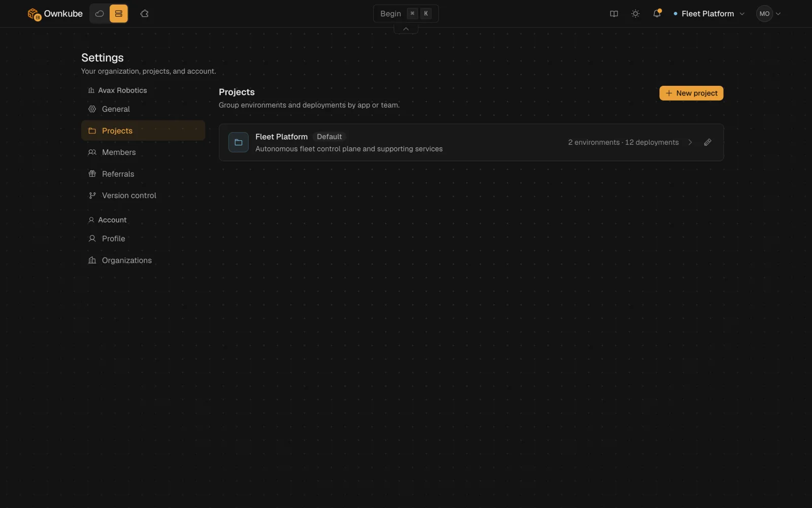Image resolution: width=812 pixels, height=508 pixels.
Task: Click the MO user avatar
Action: click(x=764, y=14)
